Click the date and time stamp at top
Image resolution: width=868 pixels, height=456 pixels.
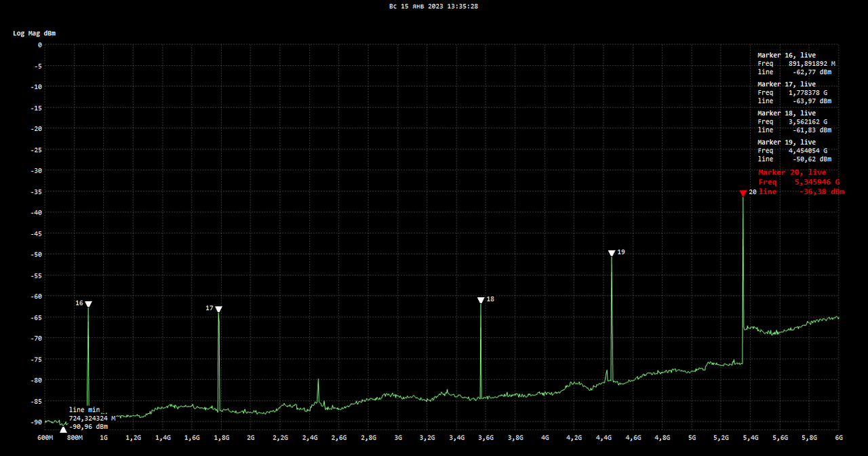coord(433,6)
